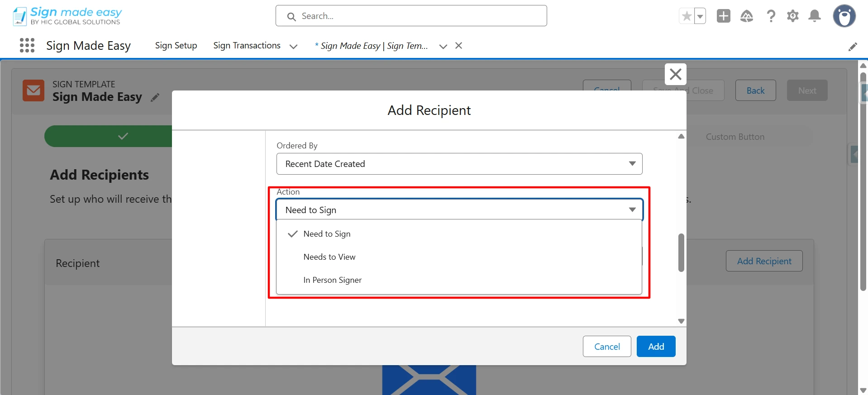Open the App Launcher grid icon
Image resolution: width=868 pixels, height=395 pixels.
(27, 45)
